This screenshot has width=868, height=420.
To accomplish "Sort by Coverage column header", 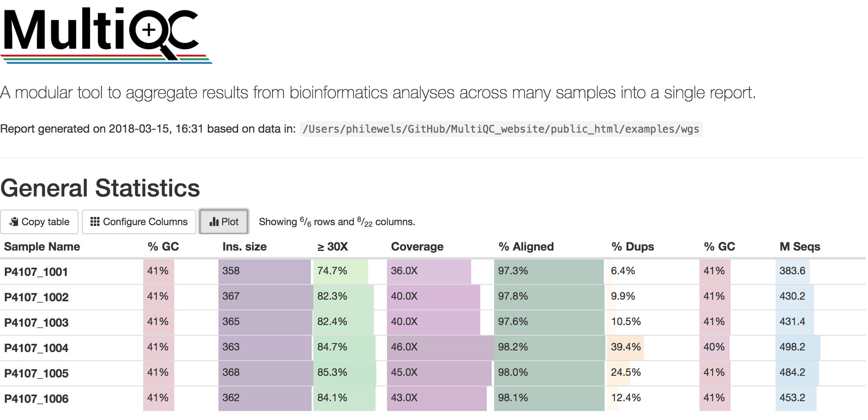I will click(x=417, y=246).
